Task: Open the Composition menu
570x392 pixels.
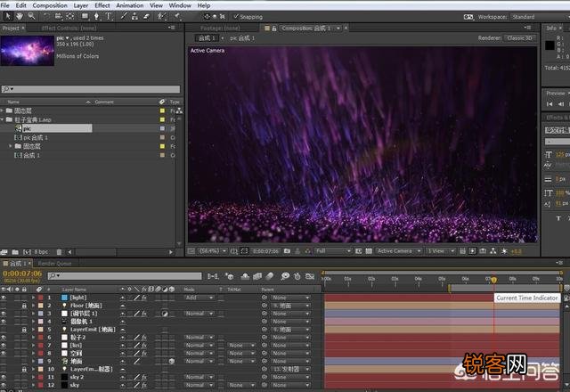Action: [x=50, y=5]
